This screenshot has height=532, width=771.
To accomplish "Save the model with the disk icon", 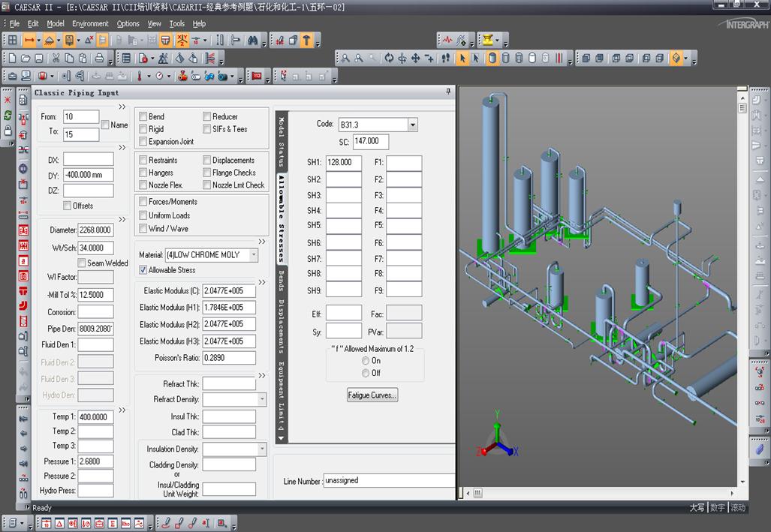I will pyautogui.click(x=39, y=59).
